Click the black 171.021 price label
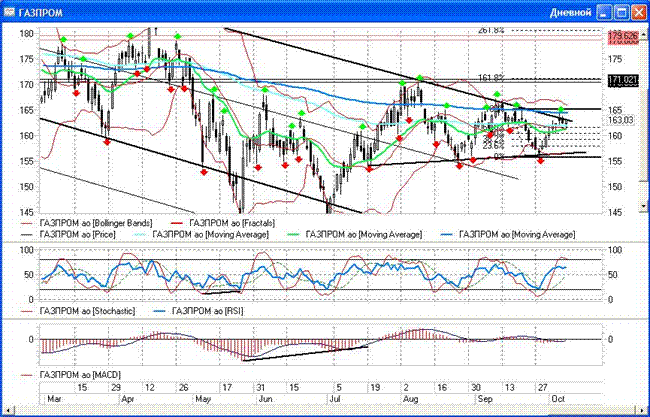 pyautogui.click(x=622, y=79)
